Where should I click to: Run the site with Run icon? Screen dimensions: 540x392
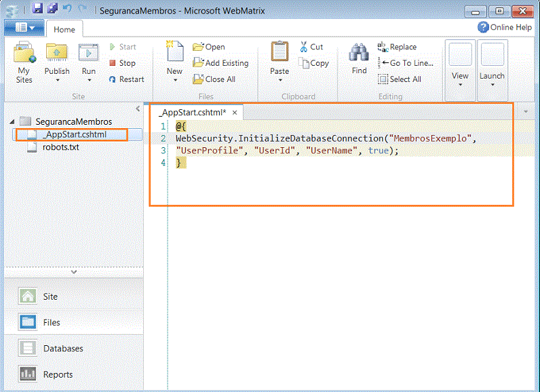point(88,52)
